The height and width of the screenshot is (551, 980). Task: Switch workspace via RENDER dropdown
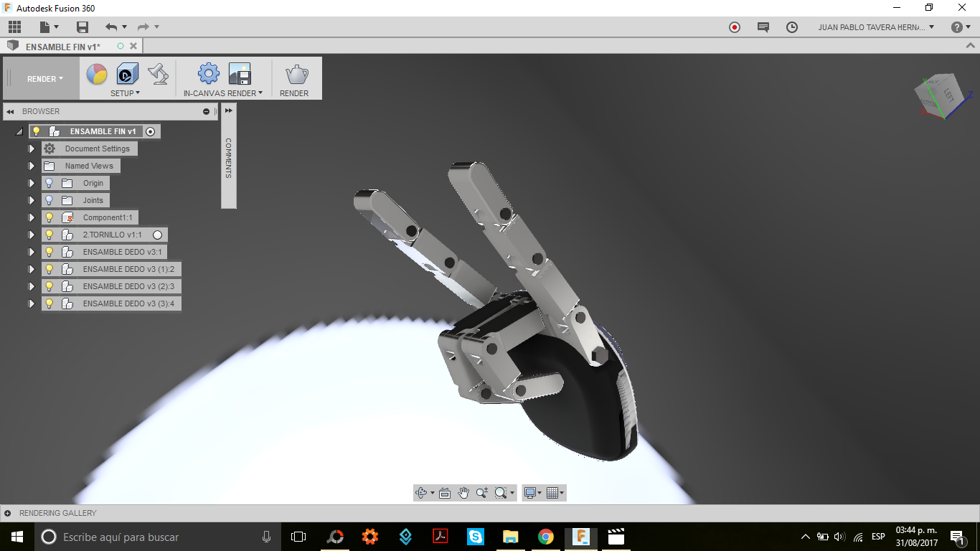tap(45, 79)
